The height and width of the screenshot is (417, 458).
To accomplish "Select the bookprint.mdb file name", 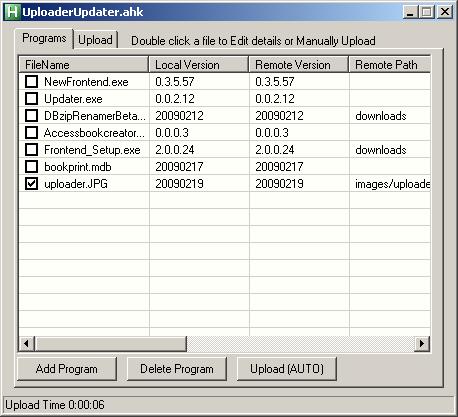I will point(77,167).
